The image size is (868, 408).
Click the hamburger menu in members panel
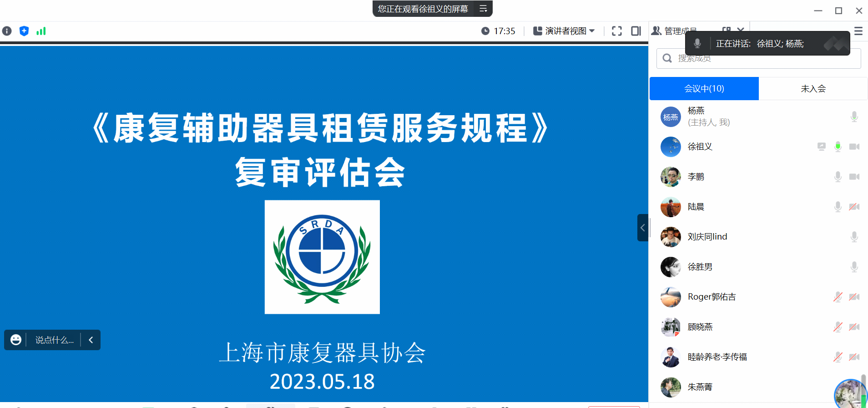(x=858, y=31)
